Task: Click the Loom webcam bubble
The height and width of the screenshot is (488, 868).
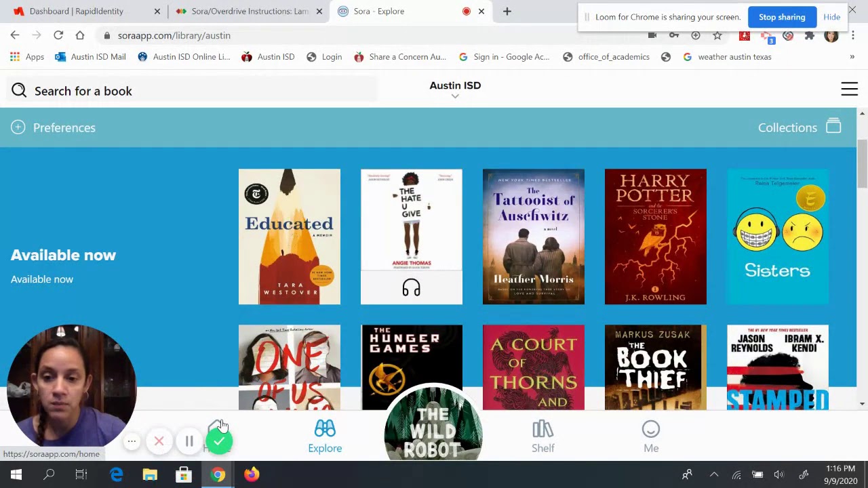Action: click(x=71, y=388)
